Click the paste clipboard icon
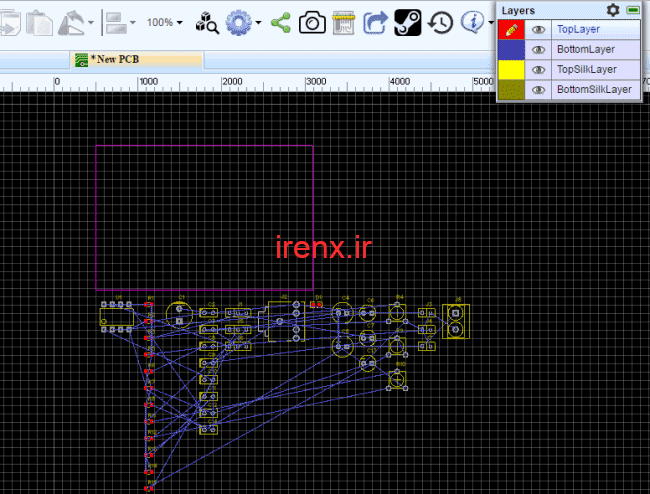Image resolution: width=650 pixels, height=494 pixels. coord(39,21)
